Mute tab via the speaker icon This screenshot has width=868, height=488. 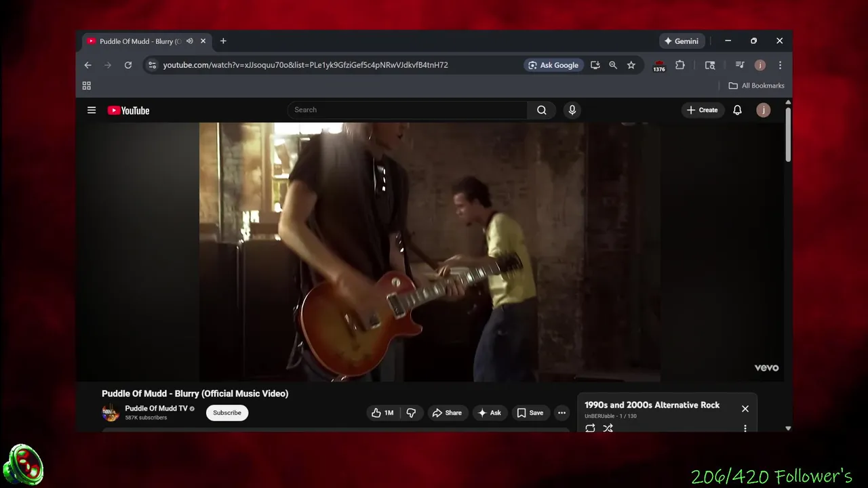tap(190, 41)
